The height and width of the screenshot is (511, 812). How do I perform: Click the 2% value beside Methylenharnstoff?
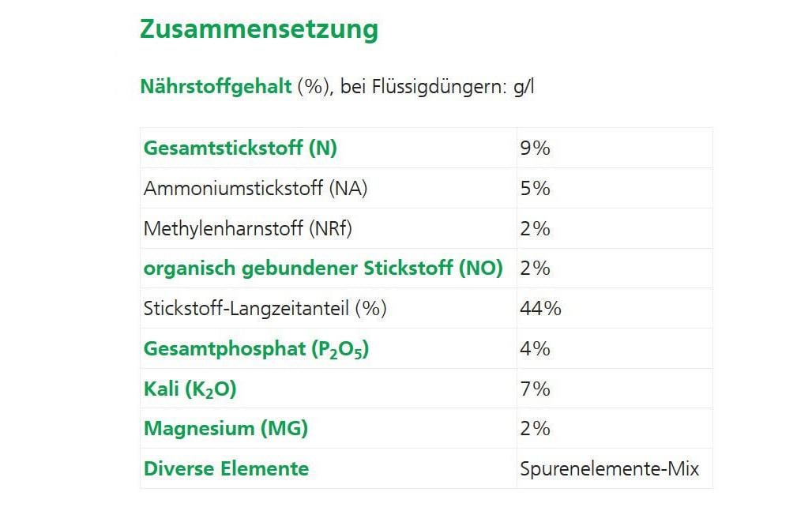tap(535, 229)
